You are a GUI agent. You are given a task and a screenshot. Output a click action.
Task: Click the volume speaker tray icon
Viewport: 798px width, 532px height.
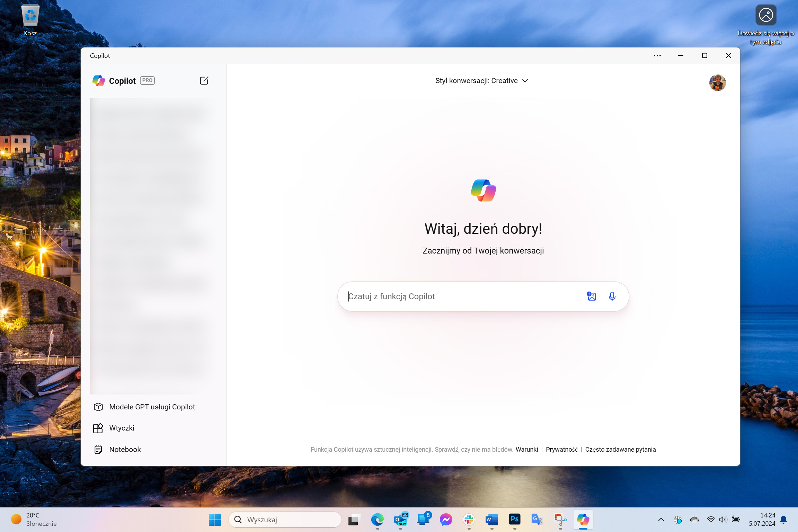722,520
